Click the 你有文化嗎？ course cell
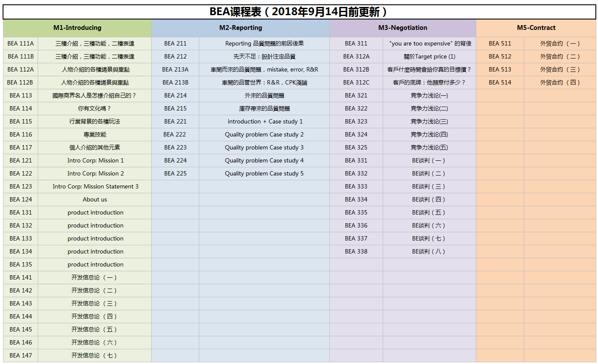Screen dimensions: 598x364 [x=95, y=108]
